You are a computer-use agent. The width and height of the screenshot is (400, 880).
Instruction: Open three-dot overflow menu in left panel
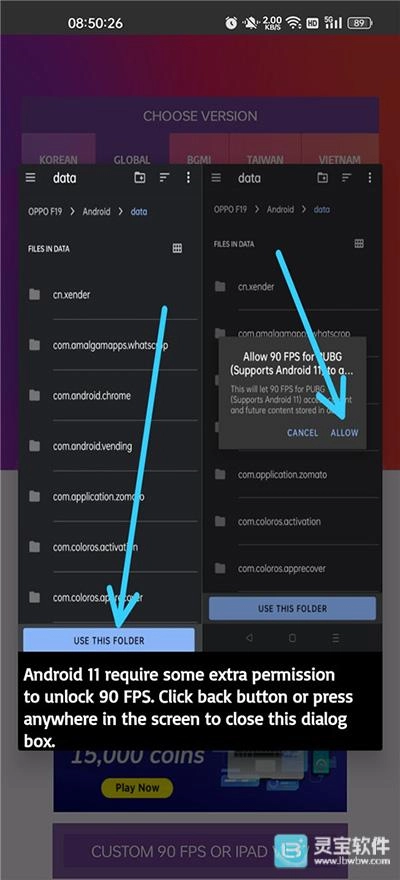pyautogui.click(x=188, y=178)
